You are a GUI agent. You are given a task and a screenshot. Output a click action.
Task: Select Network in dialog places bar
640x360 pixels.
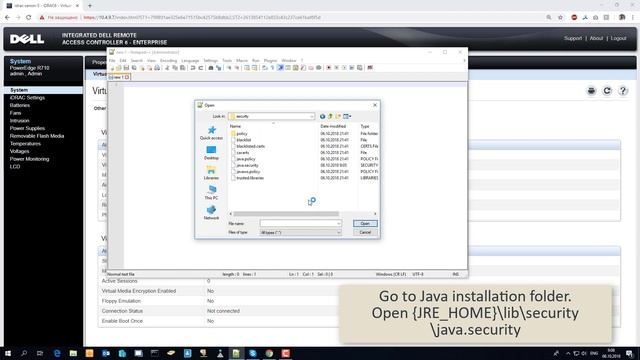pyautogui.click(x=211, y=213)
